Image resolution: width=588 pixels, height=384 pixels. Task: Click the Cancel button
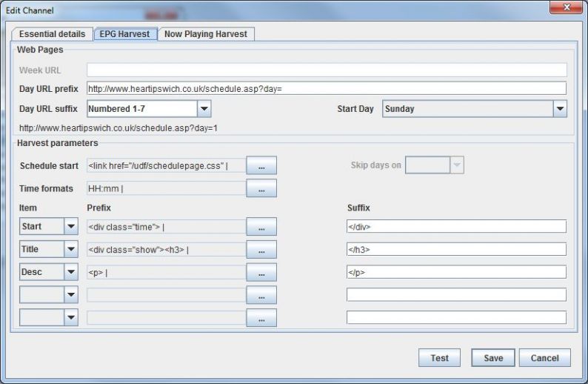pos(544,358)
